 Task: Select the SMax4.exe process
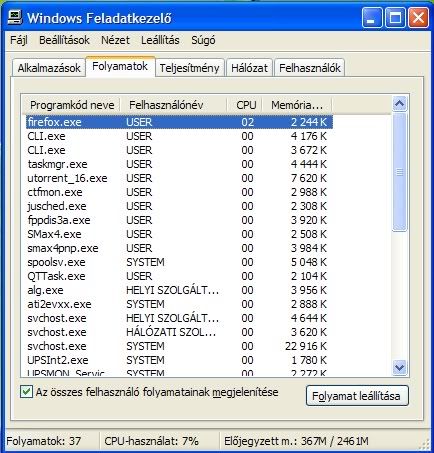179,234
